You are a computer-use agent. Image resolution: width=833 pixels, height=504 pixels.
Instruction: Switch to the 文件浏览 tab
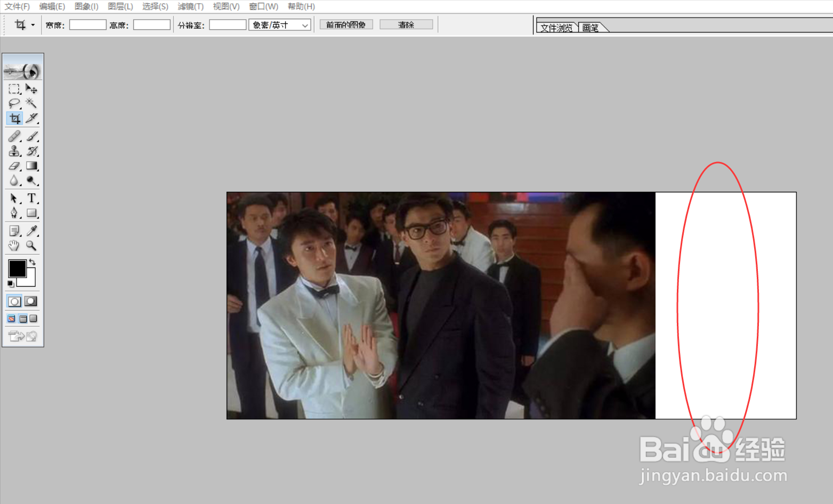point(556,28)
